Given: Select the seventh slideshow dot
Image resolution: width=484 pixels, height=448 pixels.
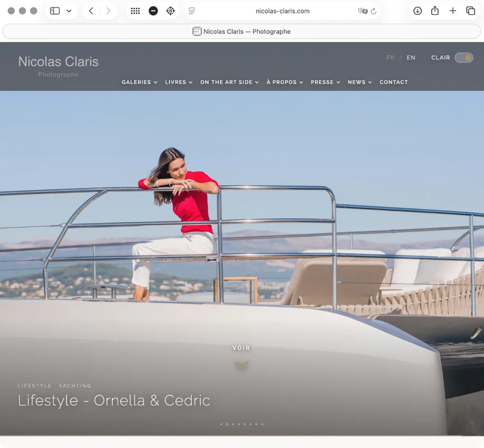Looking at the screenshot, I should click(256, 424).
